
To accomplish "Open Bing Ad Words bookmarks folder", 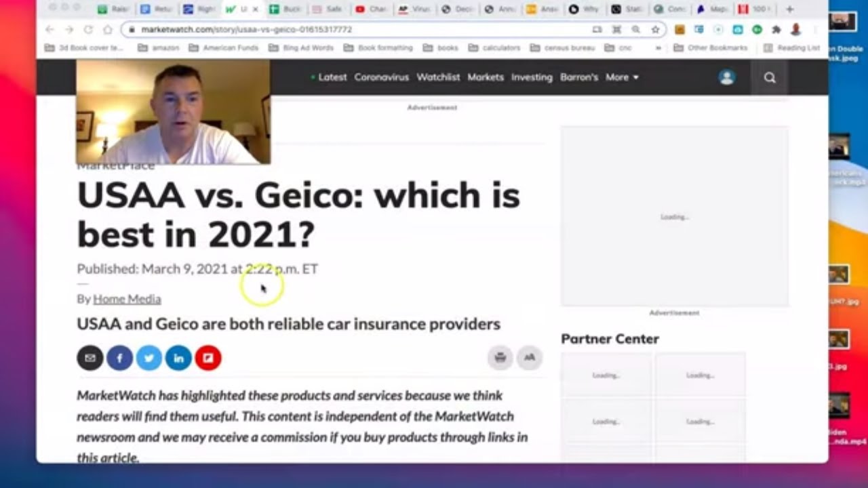I will pos(301,48).
